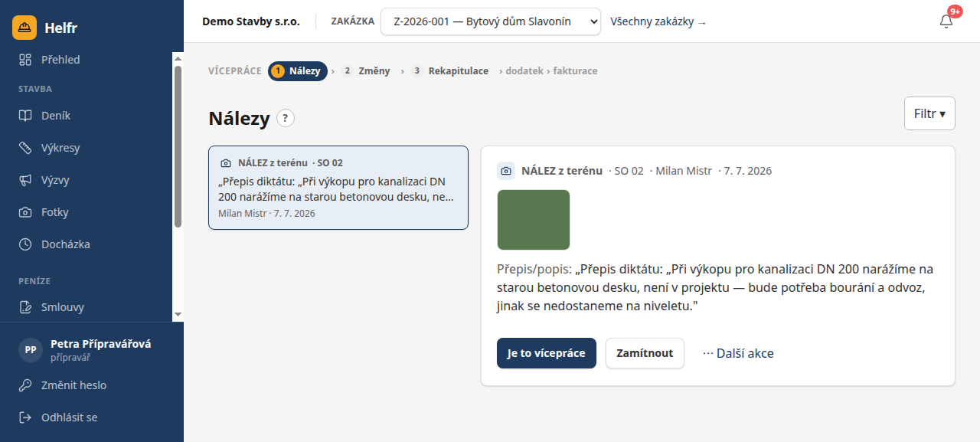Open Docházka attendance page

tap(86, 244)
